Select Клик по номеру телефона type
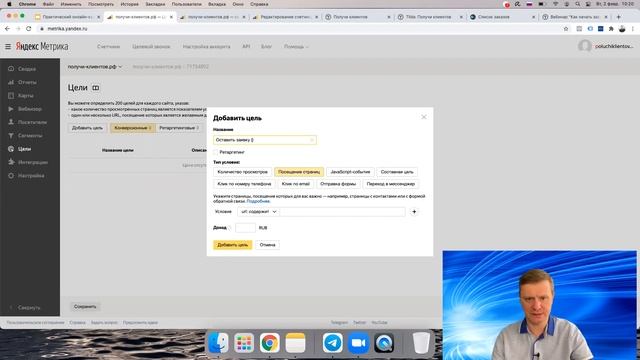This screenshot has width=640, height=360. pyautogui.click(x=244, y=184)
